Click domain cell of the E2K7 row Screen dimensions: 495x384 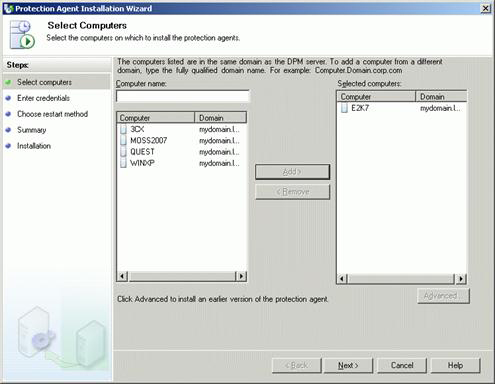coord(440,108)
